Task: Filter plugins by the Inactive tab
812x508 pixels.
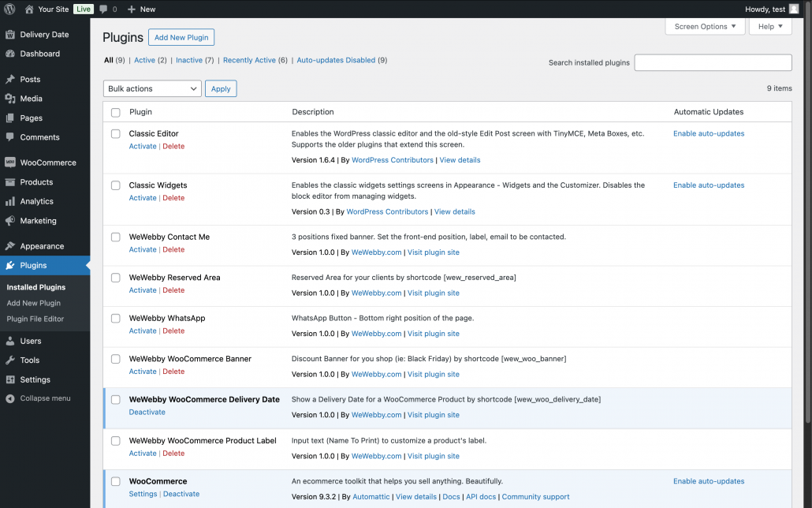Action: pos(189,61)
